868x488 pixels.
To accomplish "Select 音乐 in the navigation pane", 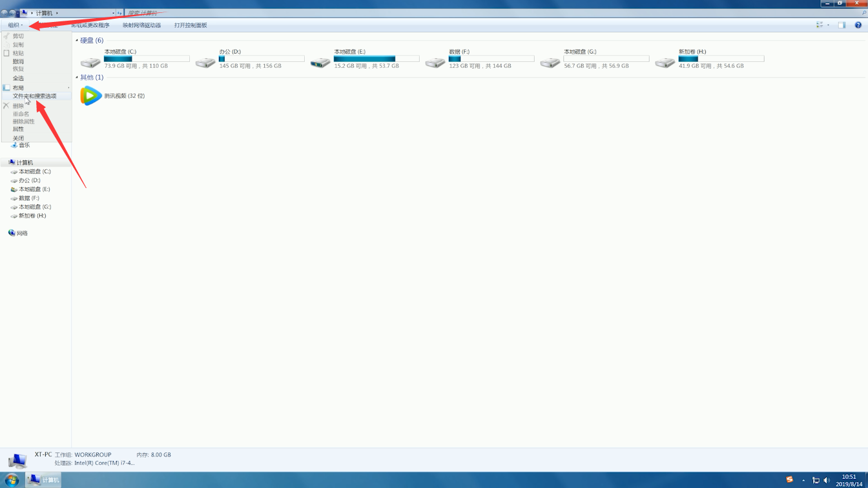I will pos(24,145).
